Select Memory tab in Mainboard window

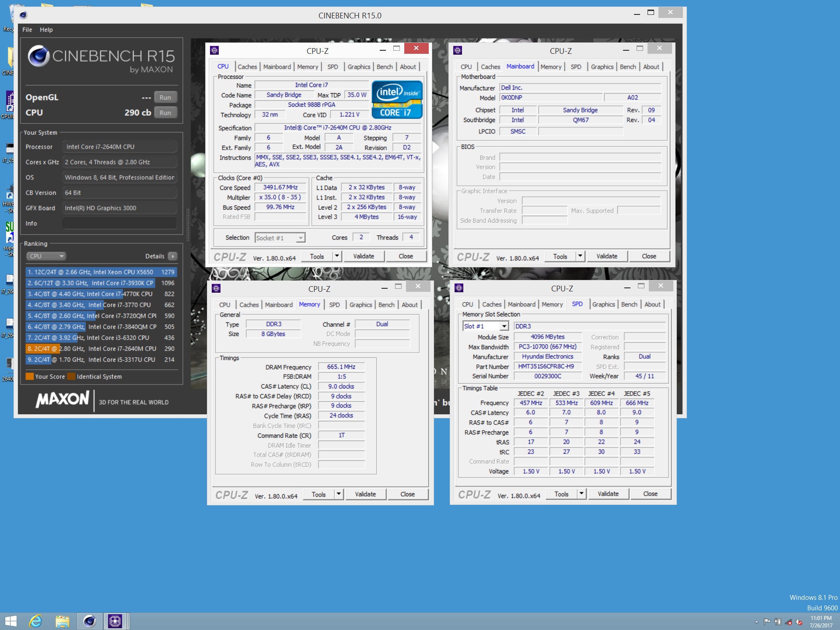click(551, 66)
